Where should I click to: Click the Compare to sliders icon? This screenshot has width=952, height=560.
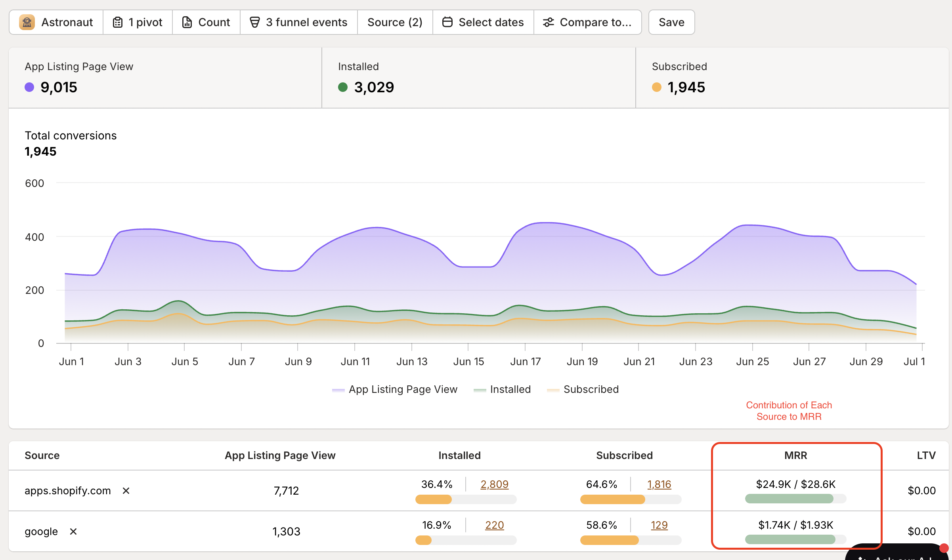coord(549,22)
